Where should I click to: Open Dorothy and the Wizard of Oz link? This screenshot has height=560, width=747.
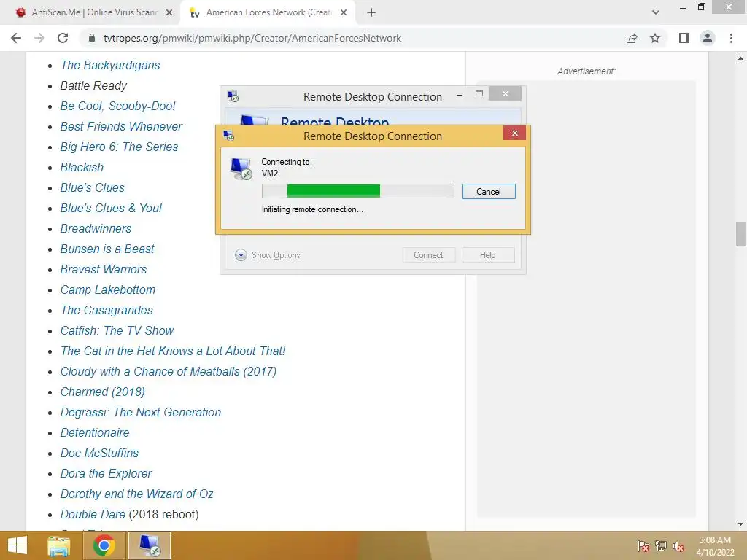[x=136, y=494]
